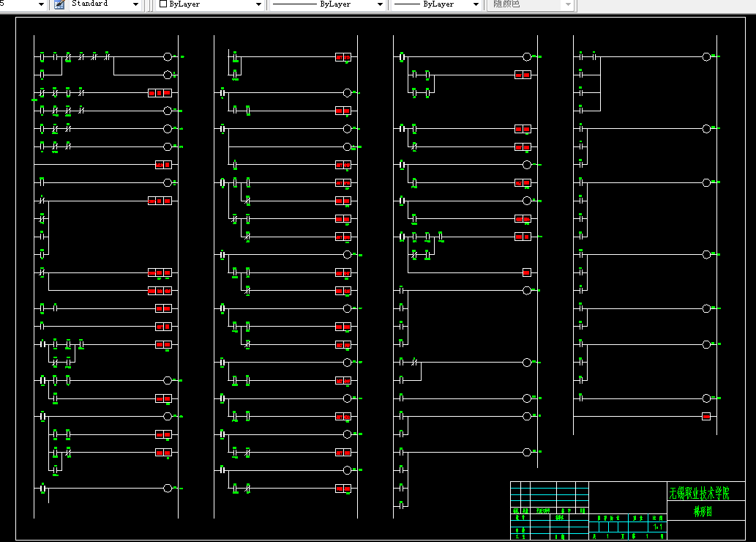This screenshot has height=542, width=756.
Task: Select the 梯形图 drawing title text
Action: click(703, 511)
